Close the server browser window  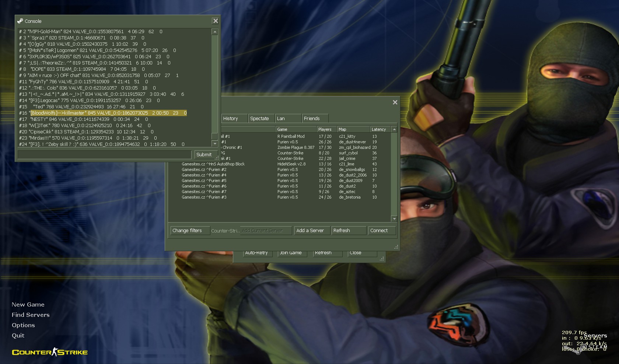[395, 102]
